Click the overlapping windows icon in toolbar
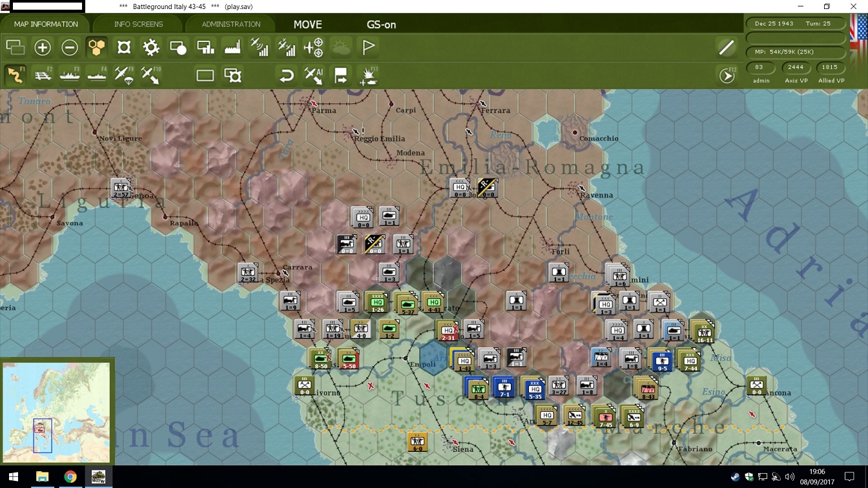This screenshot has width=868, height=488. coord(15,47)
